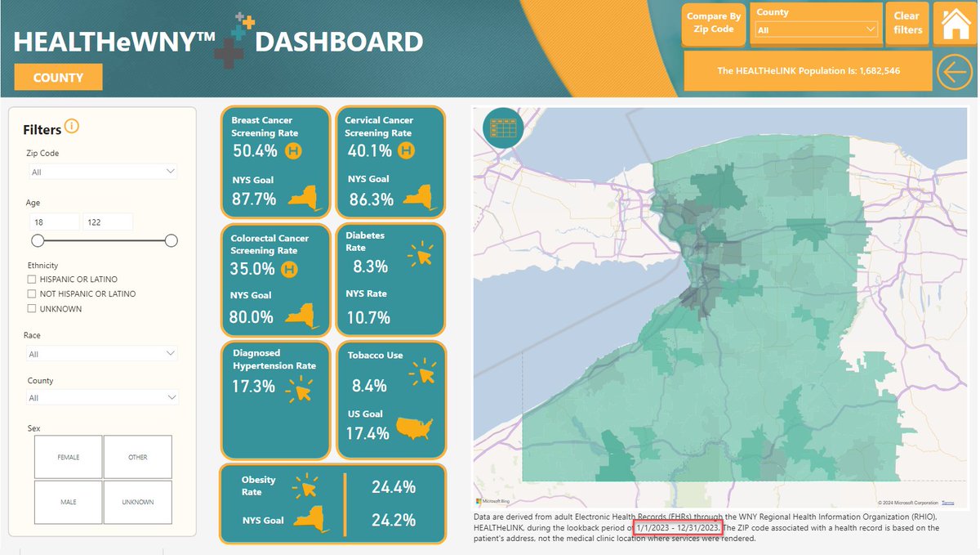Click the maximum age slider handle
Viewport: 980px width, 555px height.
click(x=171, y=240)
